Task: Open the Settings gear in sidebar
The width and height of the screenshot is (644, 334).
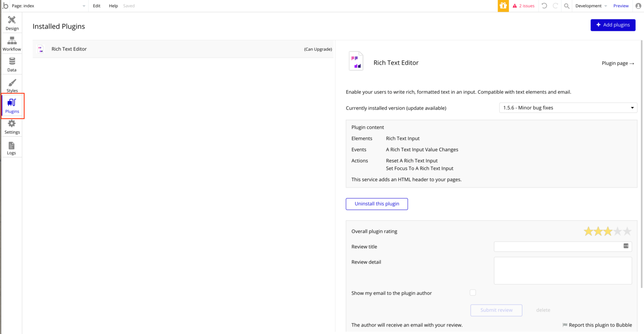Action: 12,127
